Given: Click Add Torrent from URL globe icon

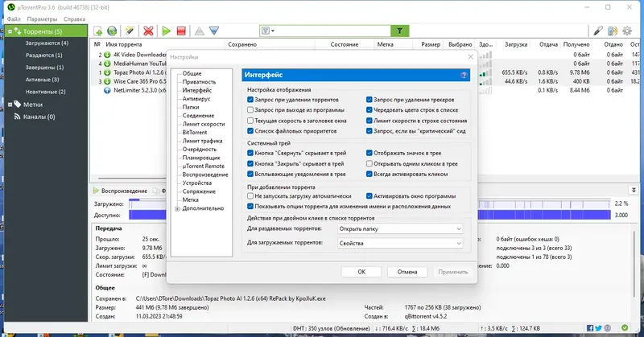Looking at the screenshot, I should [x=112, y=31].
